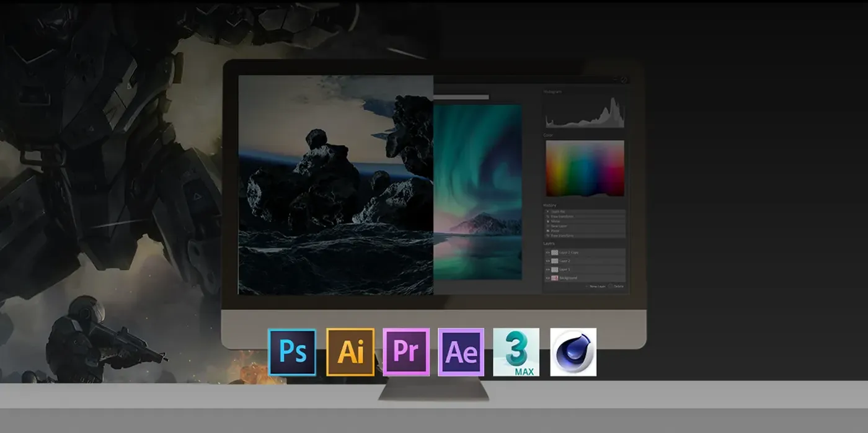Image resolution: width=868 pixels, height=433 pixels.
Task: Click the Background layer's pink thumbnail
Action: click(x=555, y=278)
